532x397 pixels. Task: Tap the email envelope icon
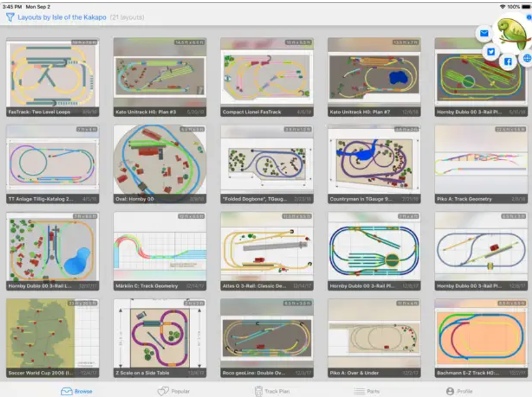(x=484, y=33)
